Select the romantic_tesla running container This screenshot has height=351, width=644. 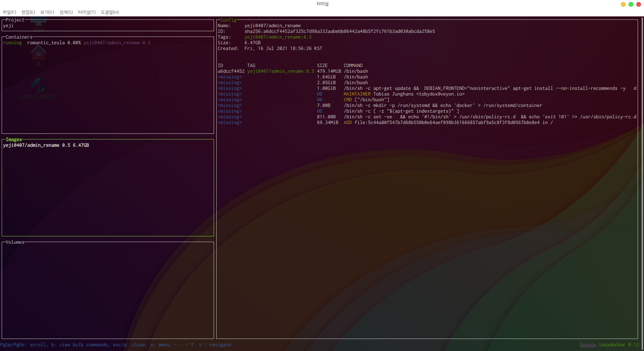[x=46, y=43]
